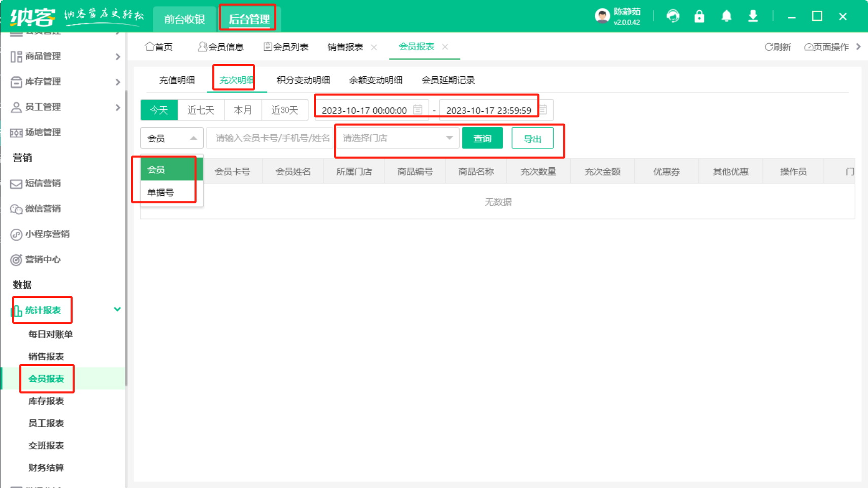This screenshot has height=488, width=868.
Task: Select the 本月 date range
Action: click(x=242, y=110)
